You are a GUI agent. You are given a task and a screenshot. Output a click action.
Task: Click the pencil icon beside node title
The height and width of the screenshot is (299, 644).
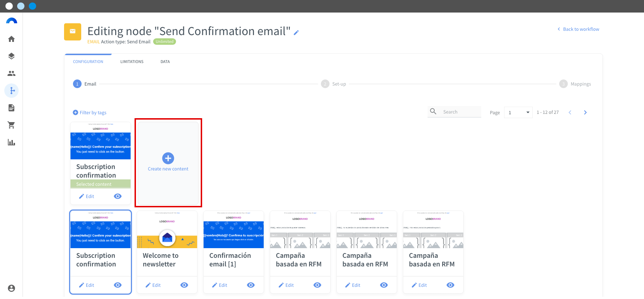pos(296,33)
